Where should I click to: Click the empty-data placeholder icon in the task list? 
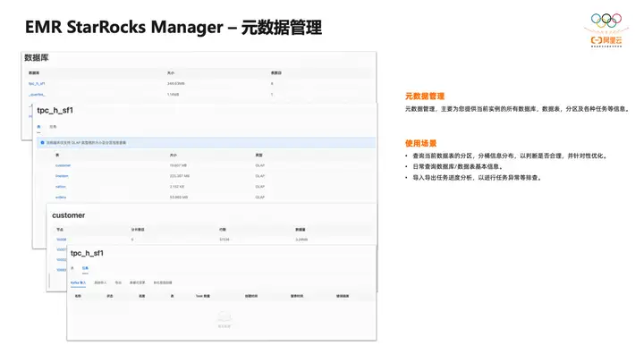(x=225, y=316)
